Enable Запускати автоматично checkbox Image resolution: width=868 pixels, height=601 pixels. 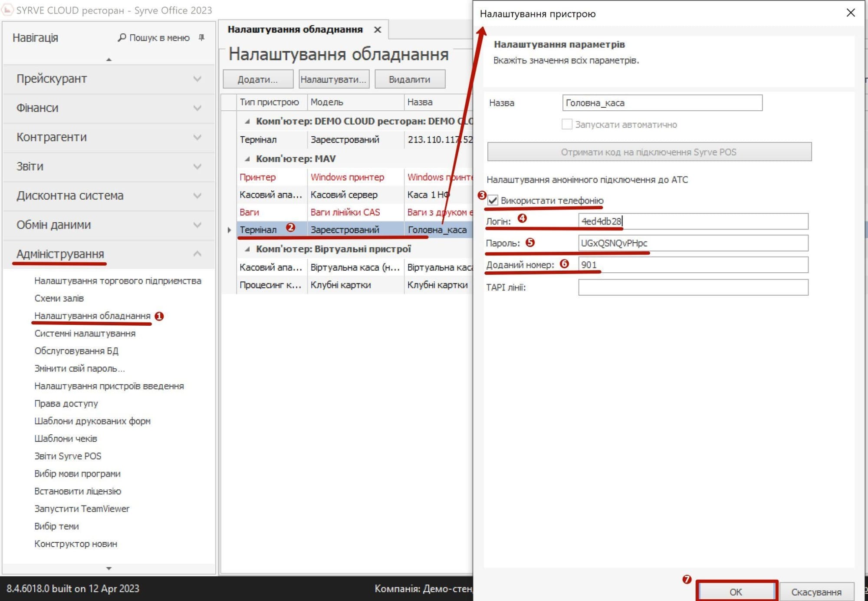point(567,124)
